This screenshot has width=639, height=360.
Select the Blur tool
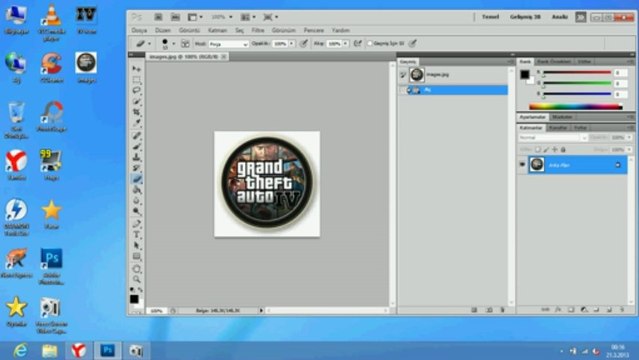pyautogui.click(x=137, y=201)
